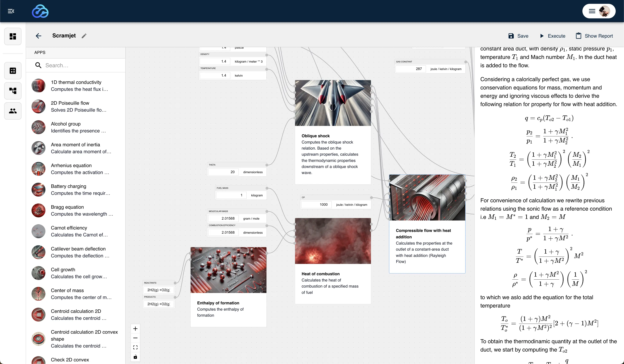624x364 pixels.
Task: Go back with the arrow icon
Action: point(38,36)
